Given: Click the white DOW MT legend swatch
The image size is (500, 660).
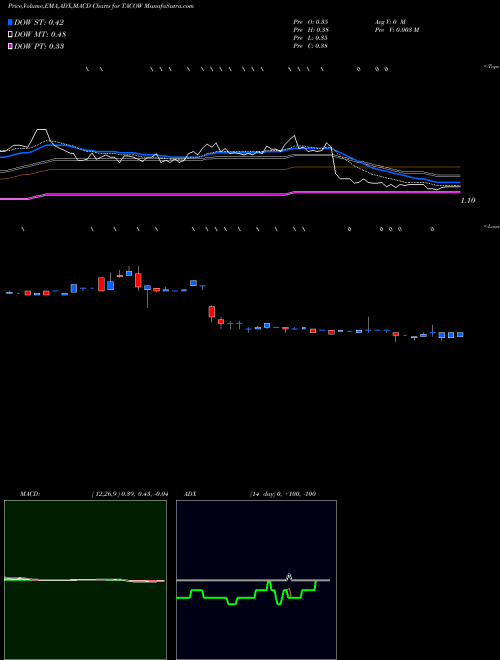Looking at the screenshot, I should point(10,34).
